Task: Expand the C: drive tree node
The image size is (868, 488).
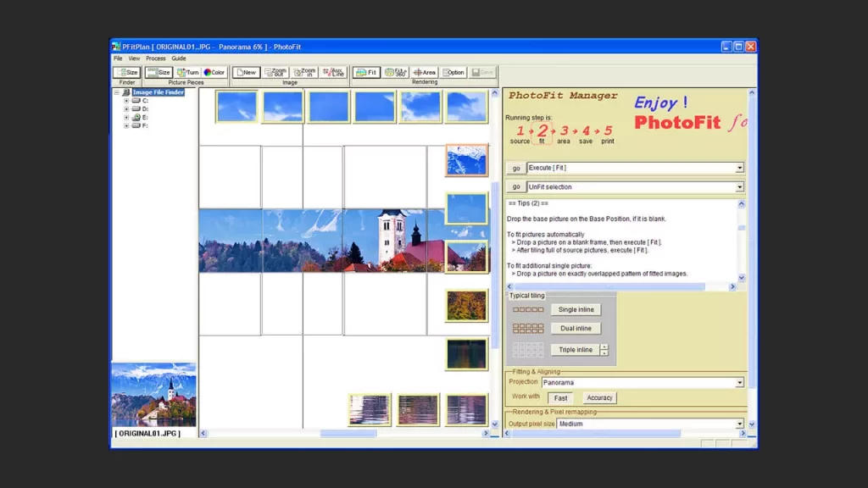Action: [126, 101]
